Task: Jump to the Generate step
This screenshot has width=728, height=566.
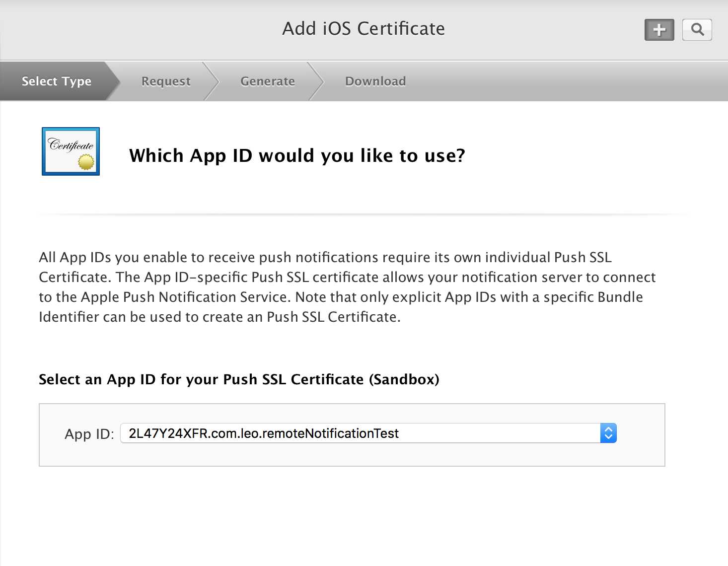Action: tap(268, 81)
